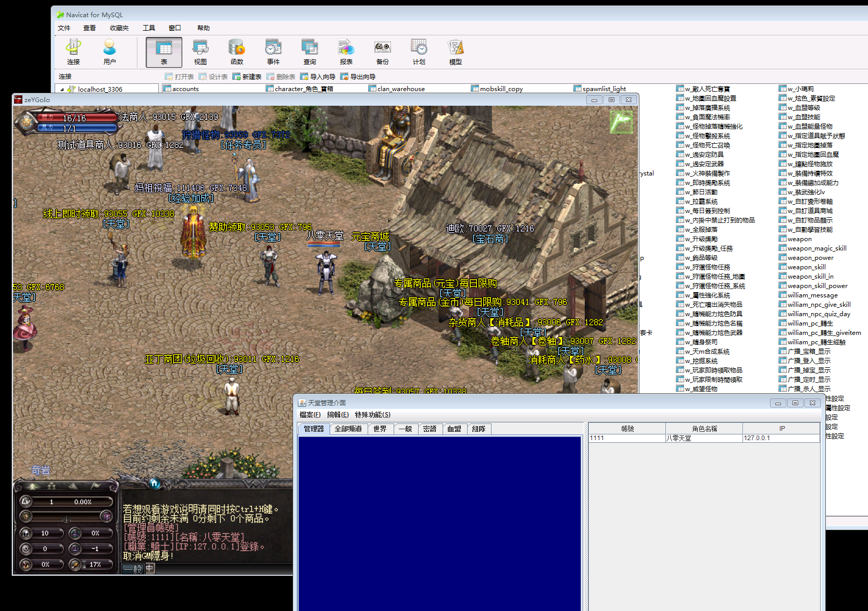The width and height of the screenshot is (868, 611).
Task: Click the 事件 event toolbar icon
Action: 273,52
